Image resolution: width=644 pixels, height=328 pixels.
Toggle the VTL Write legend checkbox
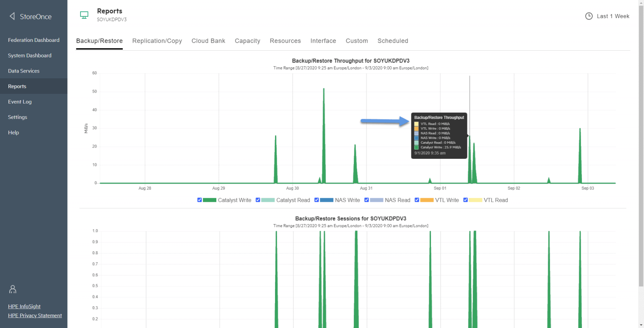coord(417,200)
